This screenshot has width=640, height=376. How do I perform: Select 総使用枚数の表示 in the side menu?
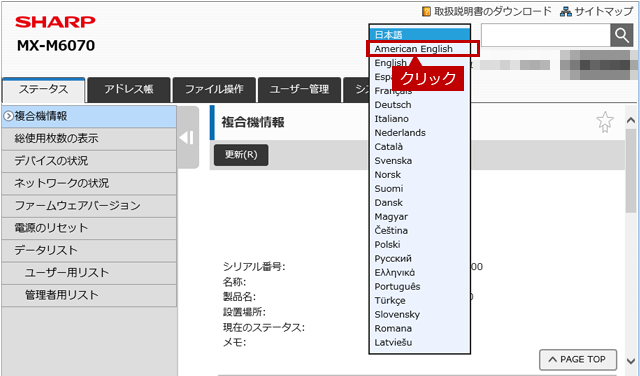89,139
